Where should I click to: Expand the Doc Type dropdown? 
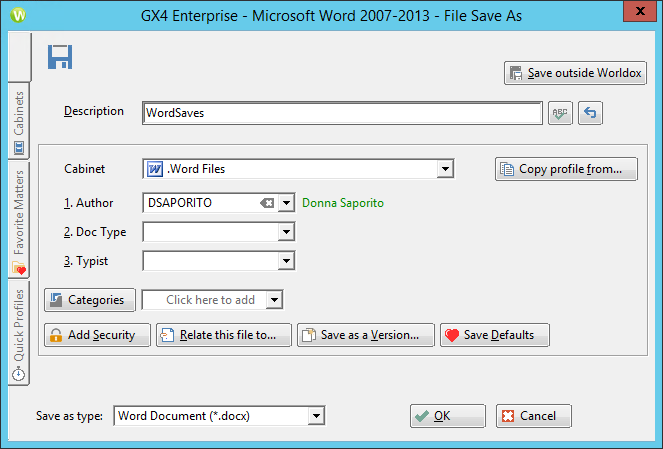(x=286, y=232)
